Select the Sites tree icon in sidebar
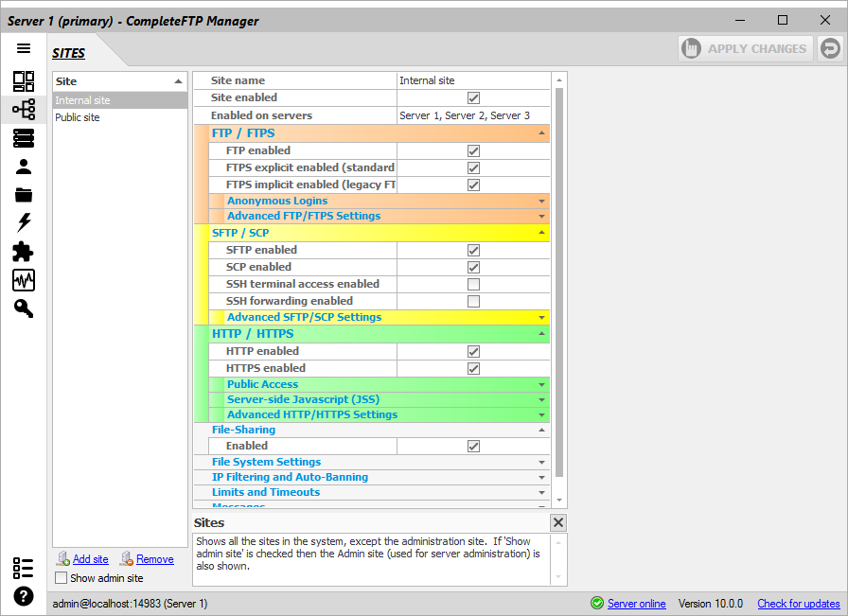848x616 pixels. coord(24,109)
